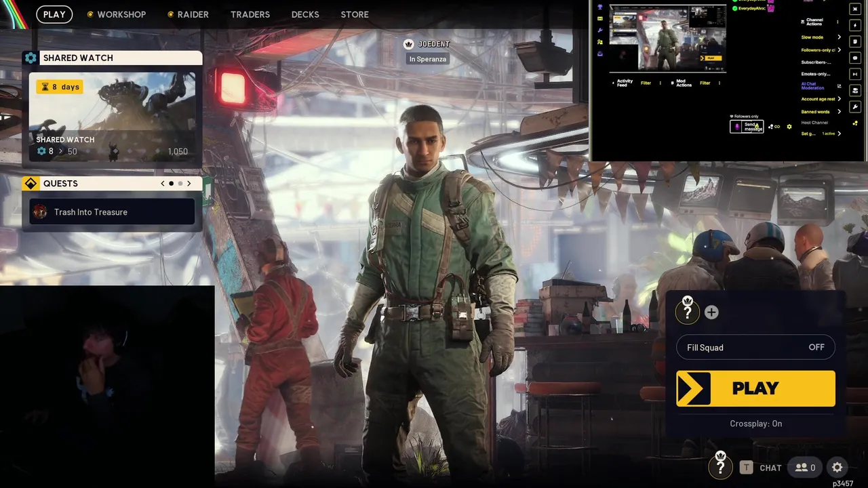This screenshot has width=868, height=488.
Task: Open the Trash Into Treasure quest
Action: [x=112, y=212]
